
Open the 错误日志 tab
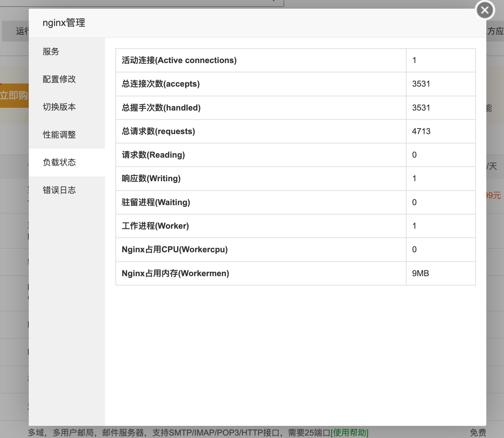pyautogui.click(x=67, y=190)
